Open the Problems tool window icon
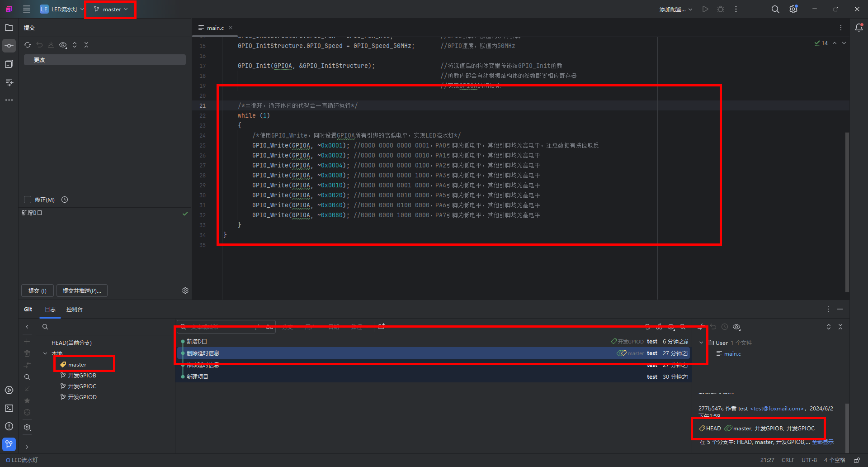 [9, 426]
